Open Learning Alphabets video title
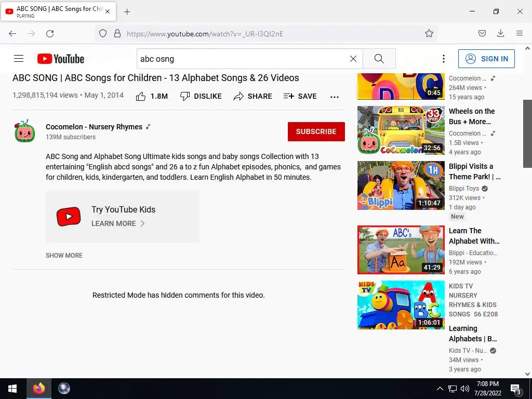Screen dimensions: 532x399 [473, 334]
